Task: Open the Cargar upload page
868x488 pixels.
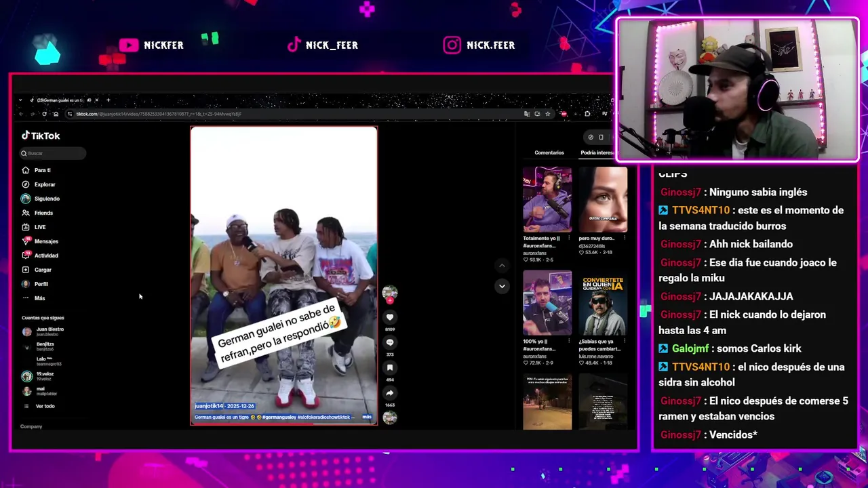Action: pos(37,270)
